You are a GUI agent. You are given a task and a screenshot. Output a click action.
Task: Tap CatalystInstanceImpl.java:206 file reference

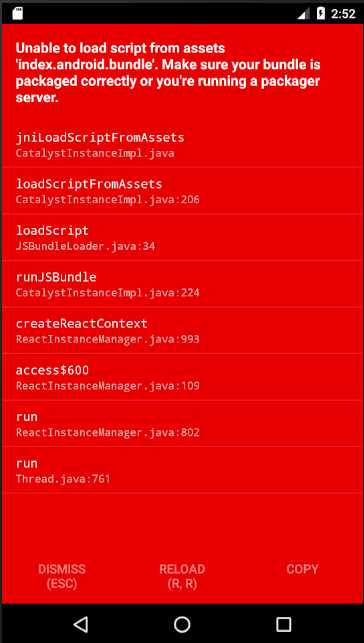click(x=108, y=200)
